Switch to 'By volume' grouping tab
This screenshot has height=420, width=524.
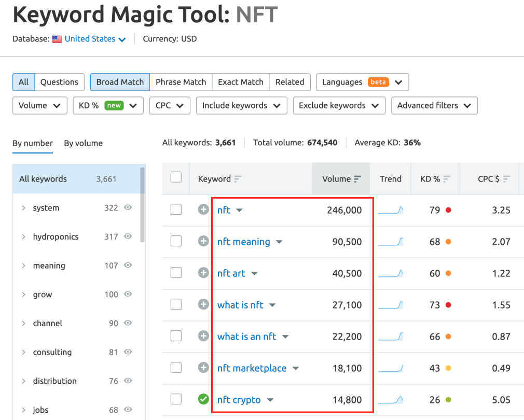83,144
